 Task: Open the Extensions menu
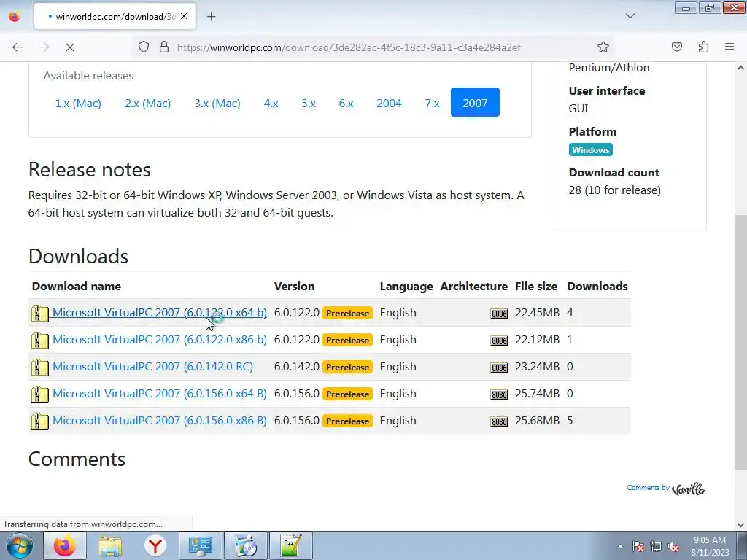click(703, 47)
